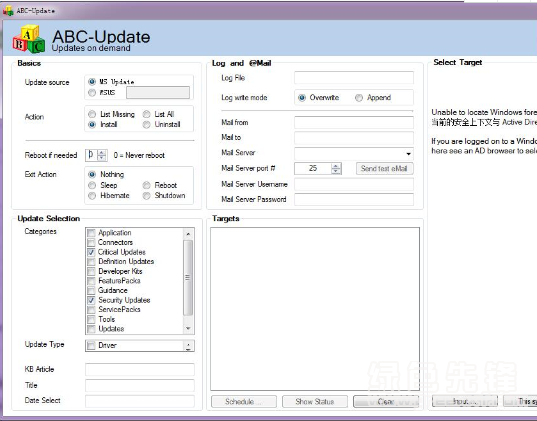
Task: Click the Show Status button
Action: pyautogui.click(x=315, y=401)
